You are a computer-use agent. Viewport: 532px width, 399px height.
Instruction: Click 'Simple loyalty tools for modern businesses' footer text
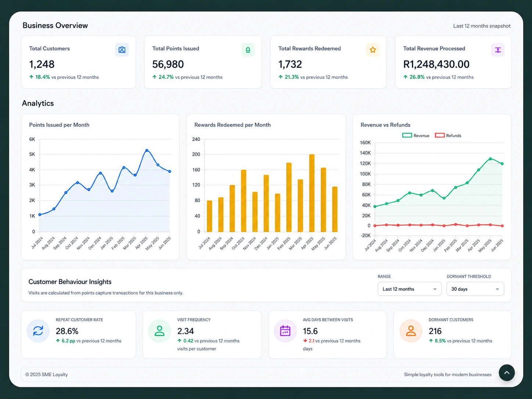[x=448, y=375]
